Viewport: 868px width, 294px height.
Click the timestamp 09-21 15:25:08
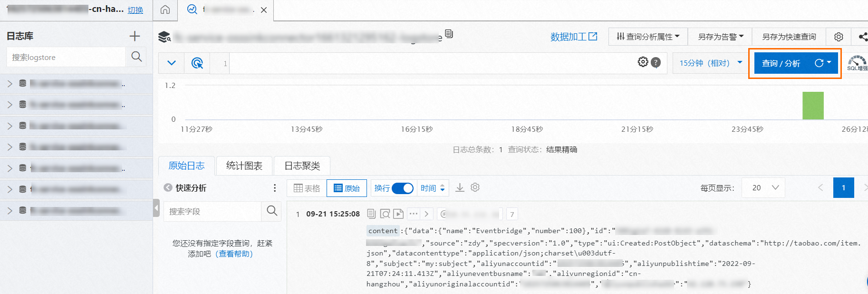tap(333, 214)
